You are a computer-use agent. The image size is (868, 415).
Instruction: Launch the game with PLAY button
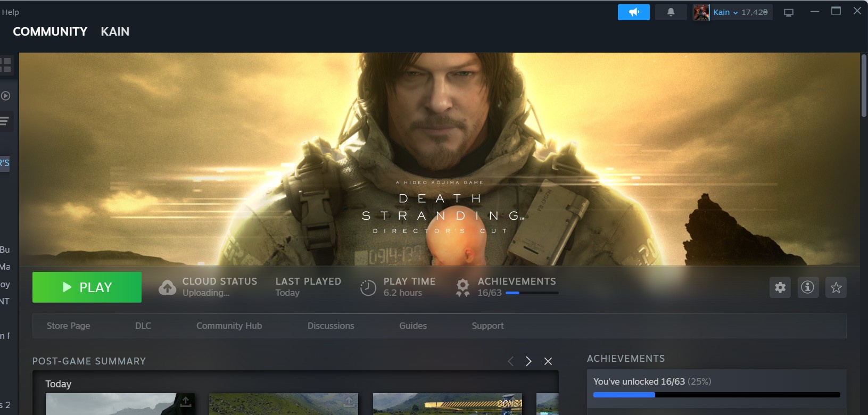coord(87,287)
